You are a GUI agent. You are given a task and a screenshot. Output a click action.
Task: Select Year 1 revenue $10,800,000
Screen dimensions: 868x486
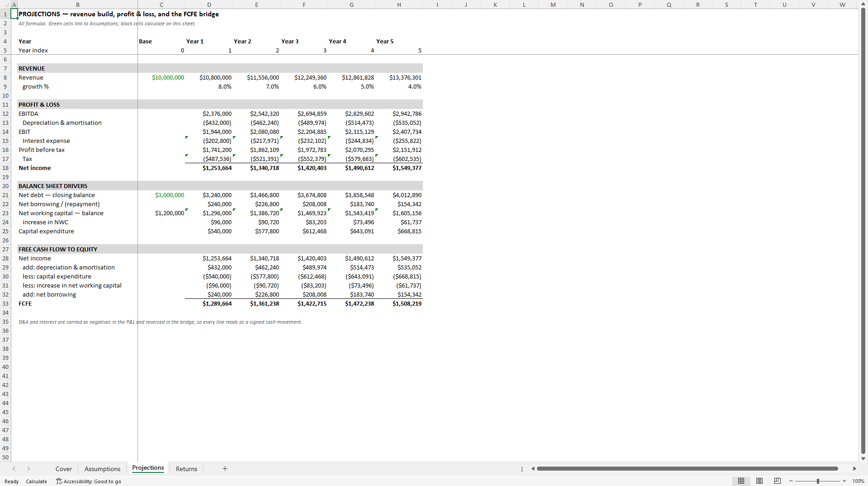click(209, 77)
